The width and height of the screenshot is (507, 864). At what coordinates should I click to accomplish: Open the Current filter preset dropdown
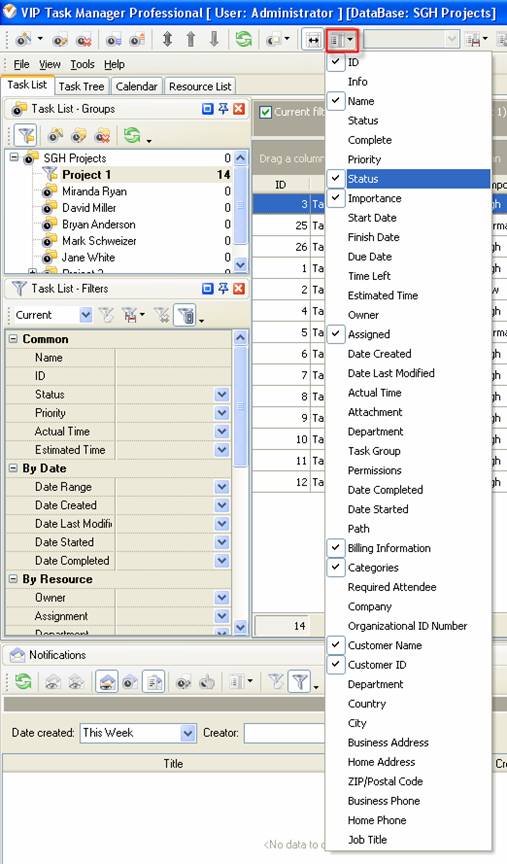click(x=86, y=315)
